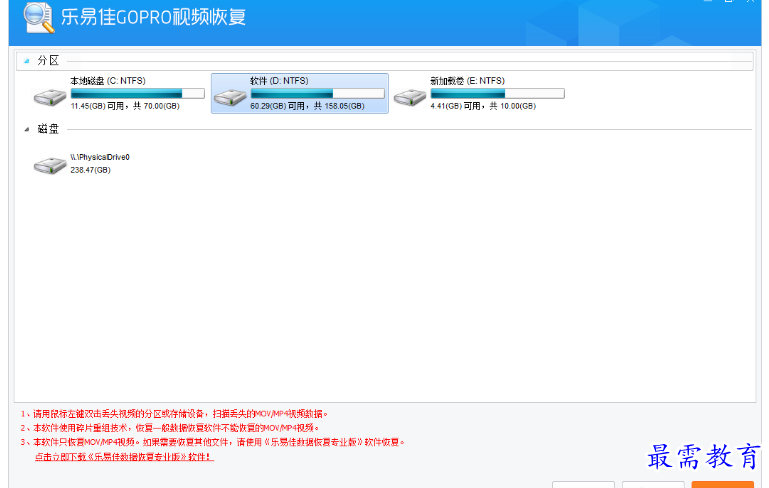Open the 点击立即下载 professional version link
Screen dimensions: 769x488
tap(124, 457)
